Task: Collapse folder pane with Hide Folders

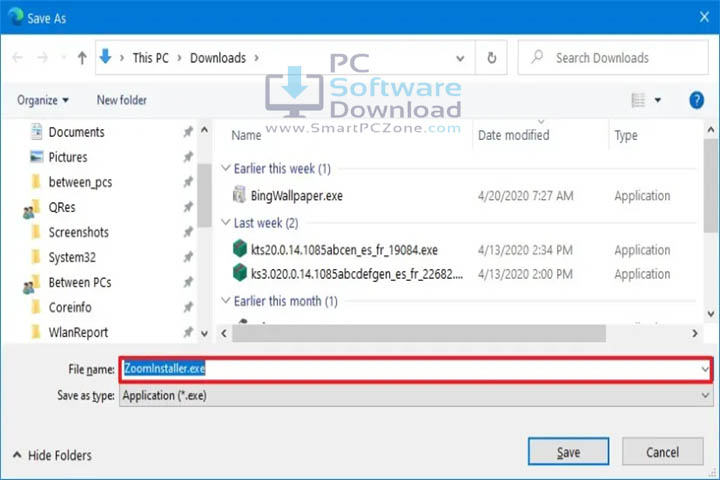Action: (52, 455)
